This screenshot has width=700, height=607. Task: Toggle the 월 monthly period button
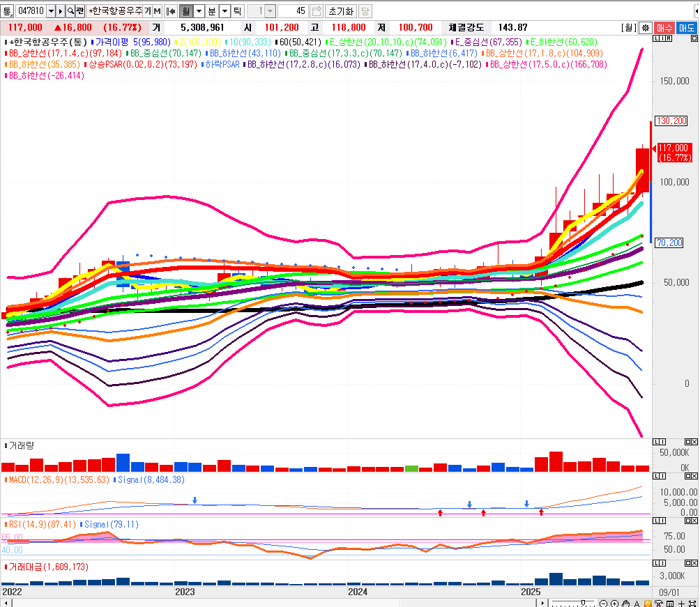click(x=186, y=11)
